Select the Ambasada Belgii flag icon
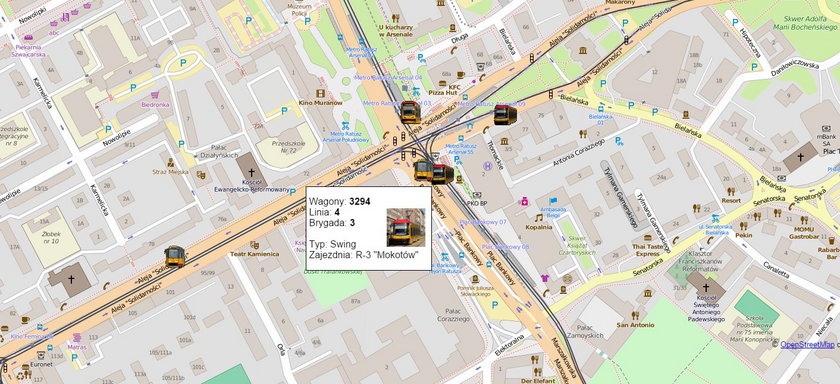This screenshot has width=840, height=384. click(x=553, y=201)
